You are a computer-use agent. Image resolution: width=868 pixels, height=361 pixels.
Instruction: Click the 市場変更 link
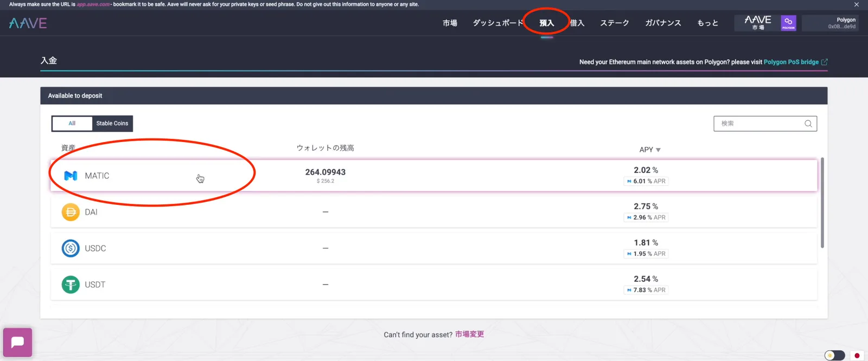[x=469, y=334]
